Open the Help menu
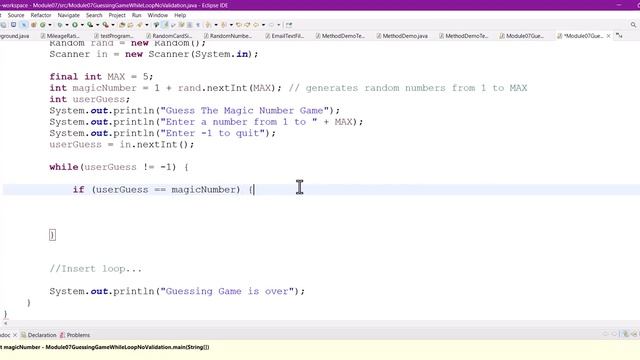This screenshot has width=640, height=360. (x=180, y=15)
